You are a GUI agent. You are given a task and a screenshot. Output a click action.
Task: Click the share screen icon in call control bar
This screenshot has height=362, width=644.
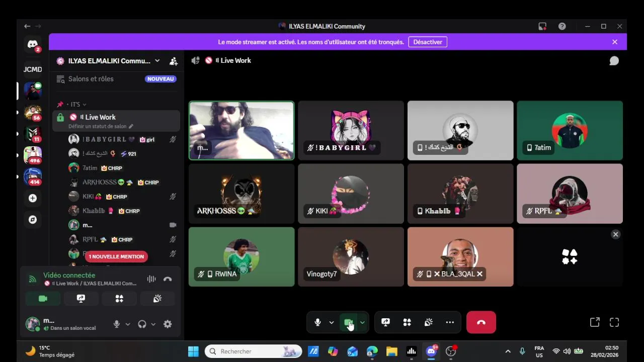[x=386, y=322]
